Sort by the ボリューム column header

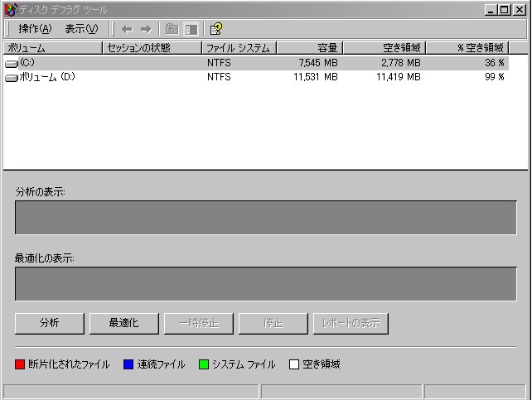click(52, 48)
